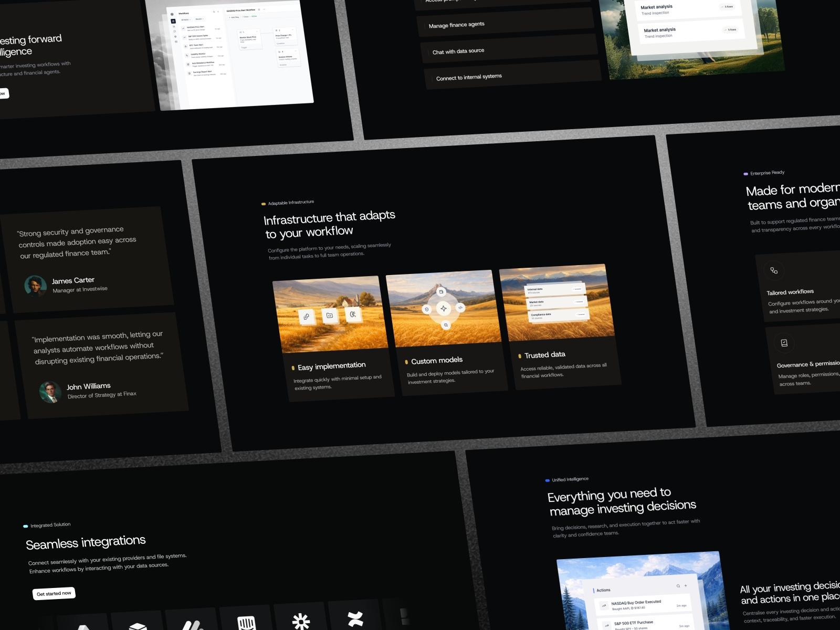Toggle the Connected badge on Internal data
840x630 pixels.
pyautogui.click(x=577, y=289)
